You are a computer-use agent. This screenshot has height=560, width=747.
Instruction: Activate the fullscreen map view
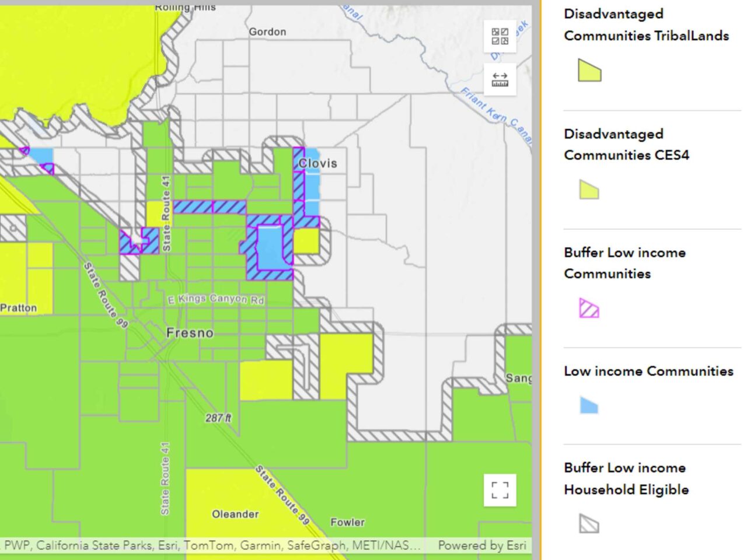point(501,491)
